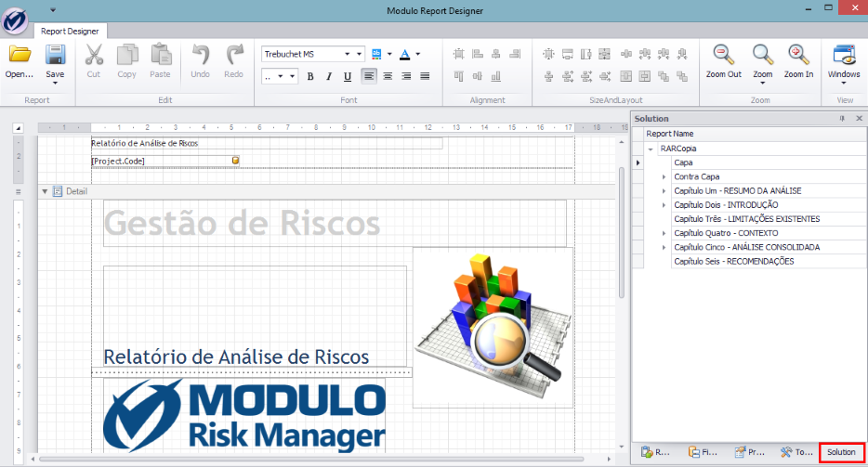
Task: Expand Capítulo Um - RESUMO DA ANÁLISE
Action: click(x=664, y=191)
